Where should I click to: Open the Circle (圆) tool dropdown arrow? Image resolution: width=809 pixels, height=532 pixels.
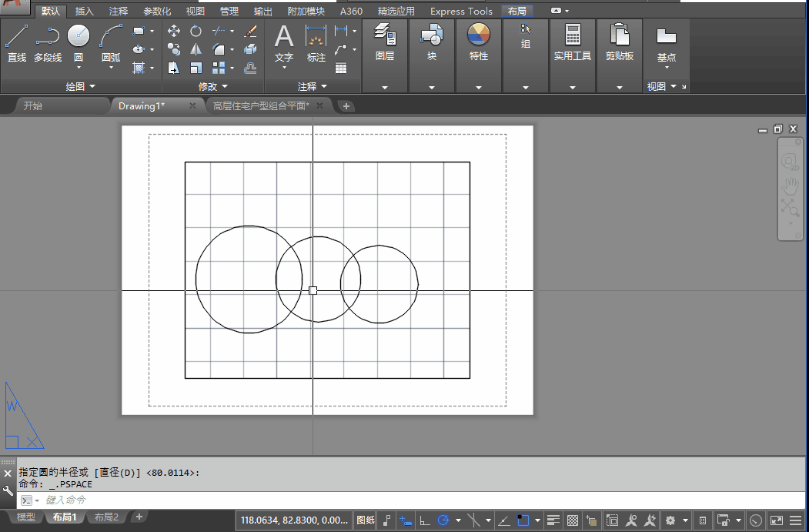[79, 68]
